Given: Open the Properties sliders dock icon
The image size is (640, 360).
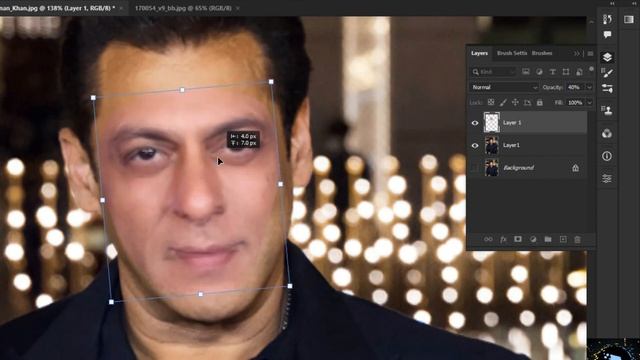Looking at the screenshot, I should coord(607,178).
